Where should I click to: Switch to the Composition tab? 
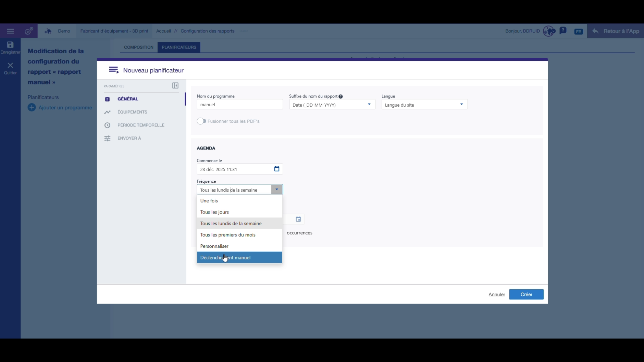139,47
